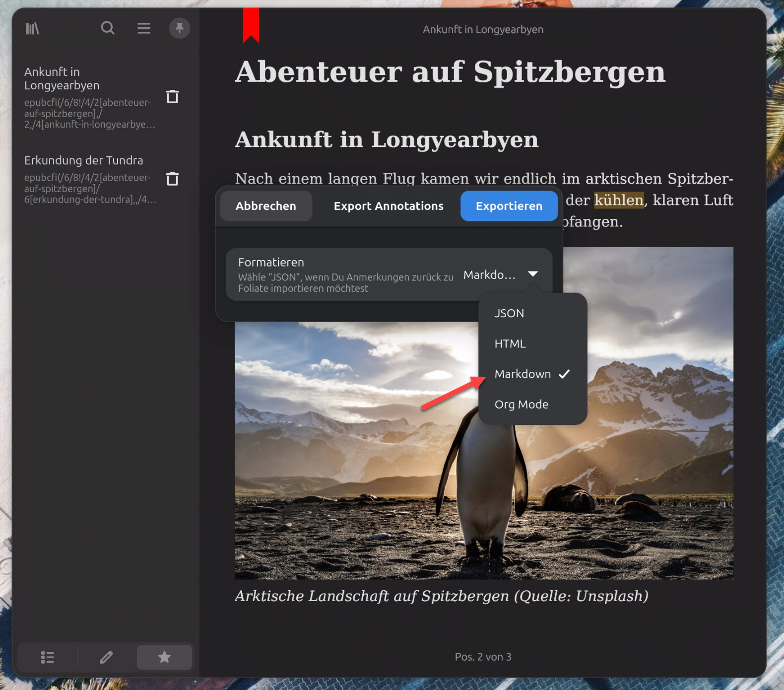Select the bookmarks star tab

pos(164,657)
